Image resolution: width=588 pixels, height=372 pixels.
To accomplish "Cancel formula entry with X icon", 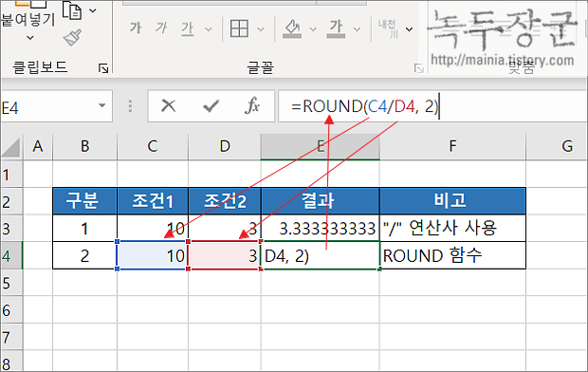I will click(x=169, y=106).
